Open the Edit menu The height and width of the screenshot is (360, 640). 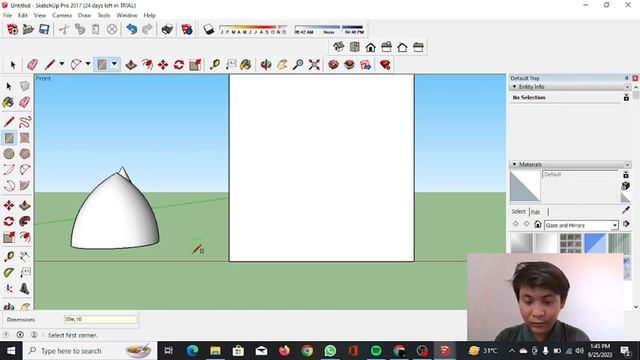(22, 15)
